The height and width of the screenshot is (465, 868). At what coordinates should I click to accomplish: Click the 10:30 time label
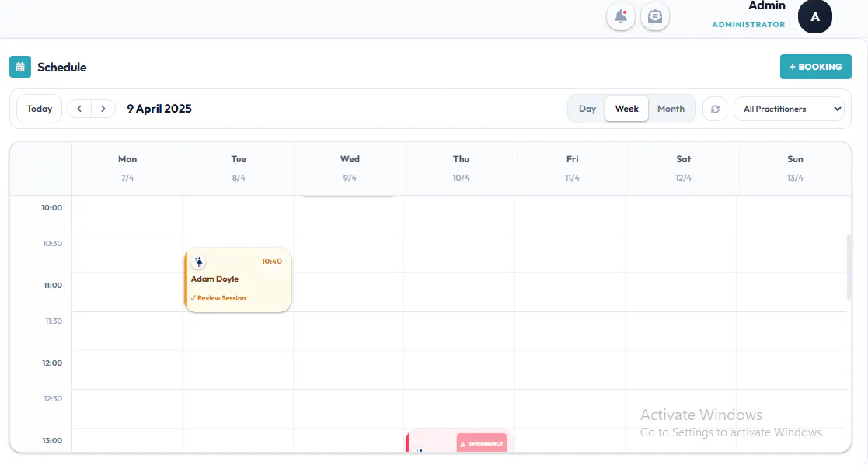click(53, 243)
